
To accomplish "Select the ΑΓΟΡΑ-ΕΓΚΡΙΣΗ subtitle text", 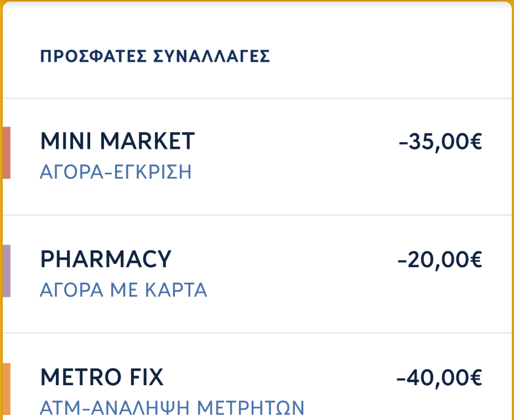I will (116, 172).
